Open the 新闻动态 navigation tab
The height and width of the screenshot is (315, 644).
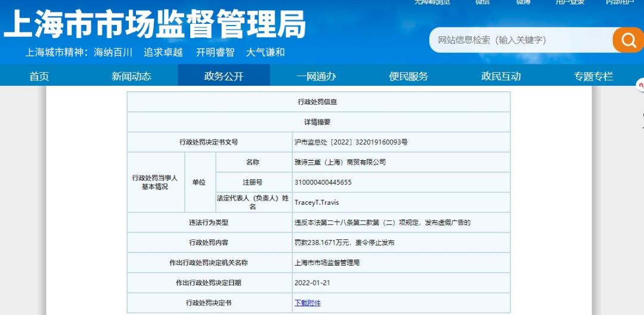pos(131,76)
